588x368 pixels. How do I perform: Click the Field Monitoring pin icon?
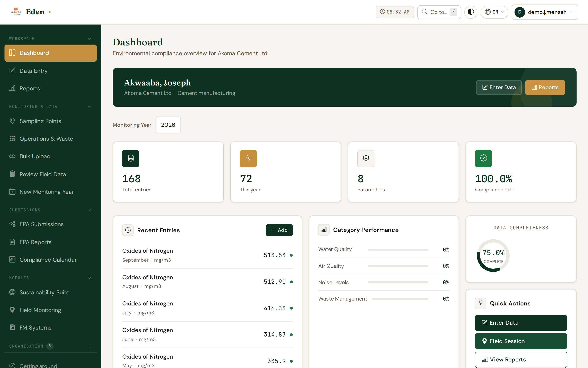(12, 310)
